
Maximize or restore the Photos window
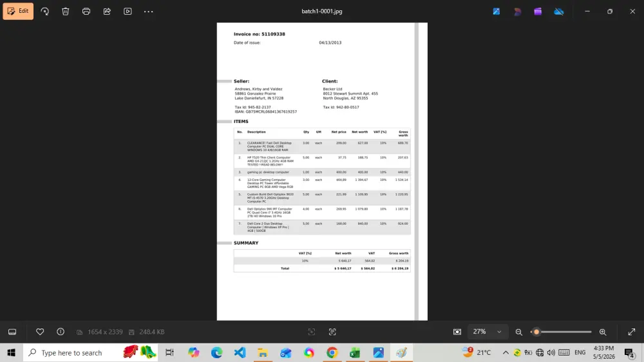tap(610, 12)
